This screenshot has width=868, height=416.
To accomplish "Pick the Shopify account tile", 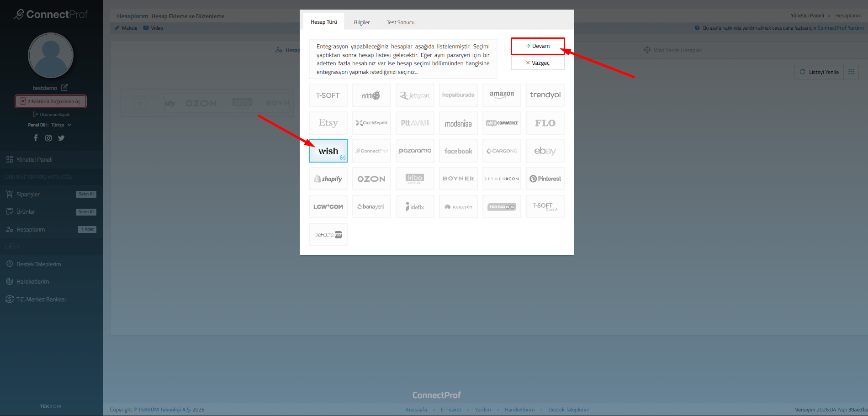I will click(x=328, y=179).
